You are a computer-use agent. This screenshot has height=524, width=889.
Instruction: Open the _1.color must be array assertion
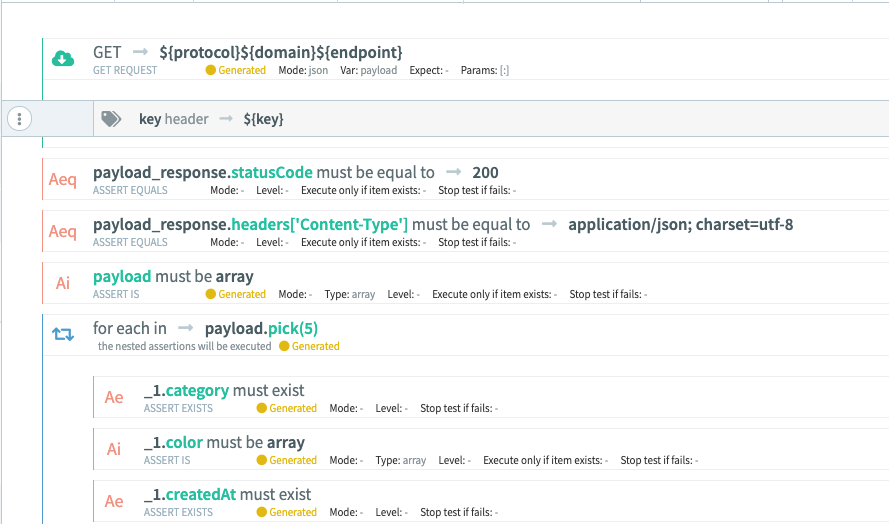tap(224, 442)
